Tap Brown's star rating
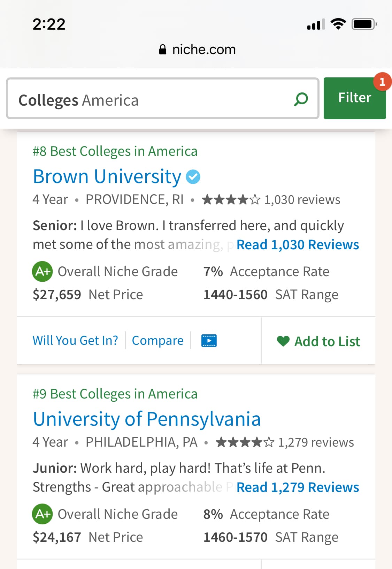This screenshot has height=569, width=392. point(231,200)
